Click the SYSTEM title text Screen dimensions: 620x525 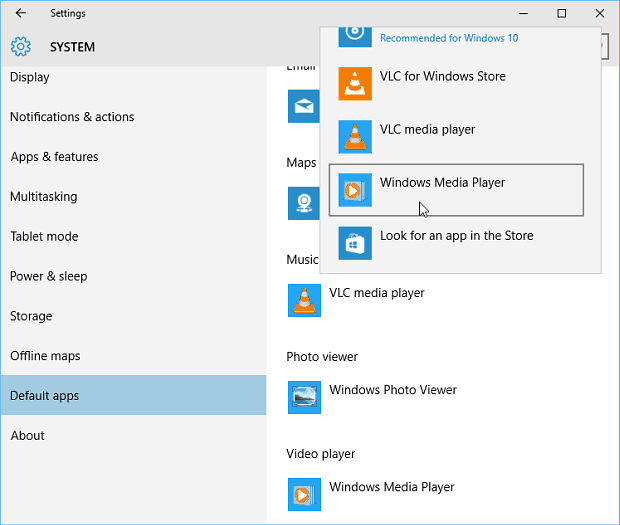click(72, 47)
